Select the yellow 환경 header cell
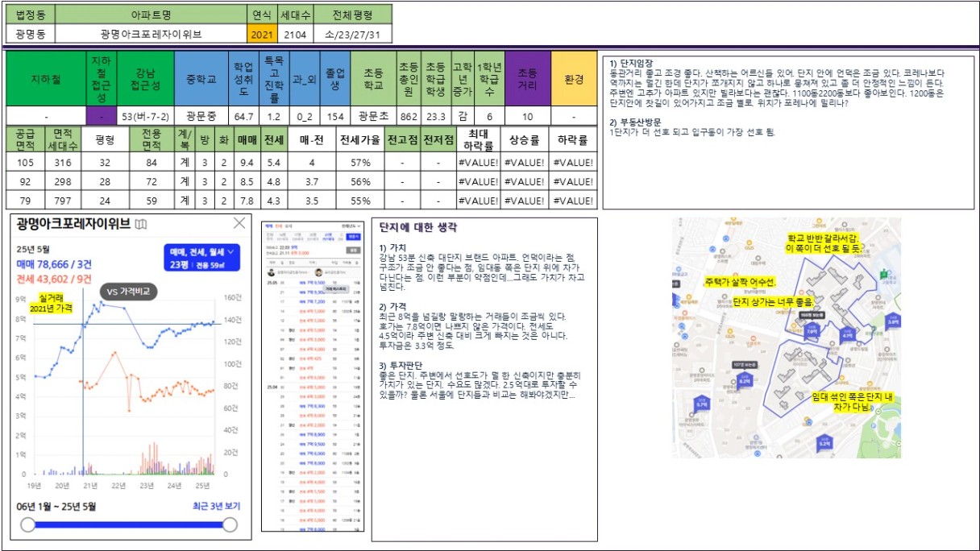The width and height of the screenshot is (980, 551). click(573, 80)
